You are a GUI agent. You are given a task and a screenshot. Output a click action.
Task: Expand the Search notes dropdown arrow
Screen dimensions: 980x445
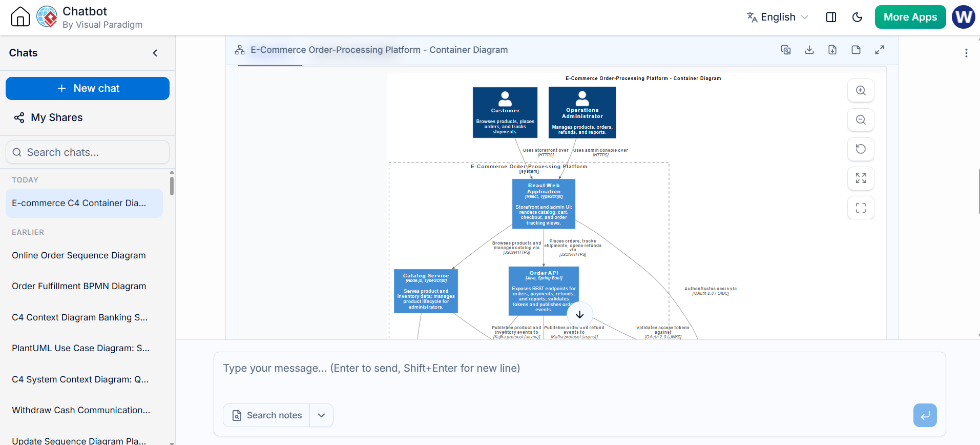[x=321, y=415]
